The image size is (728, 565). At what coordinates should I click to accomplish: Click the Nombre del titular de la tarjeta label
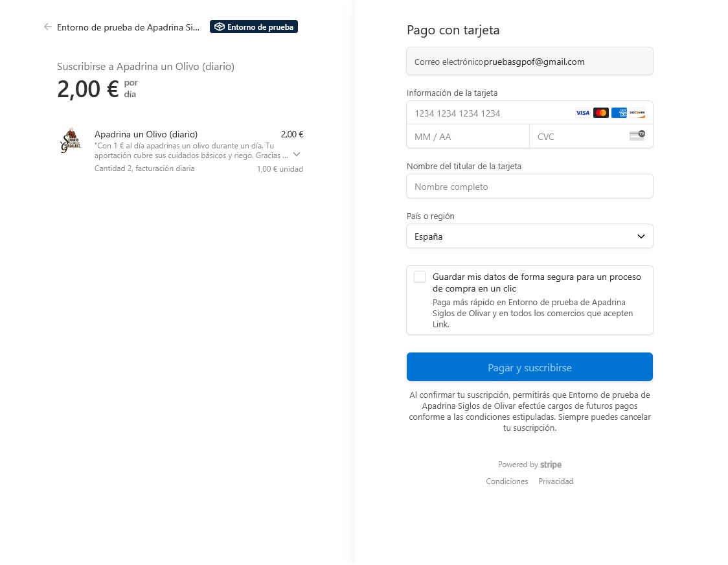coord(464,167)
